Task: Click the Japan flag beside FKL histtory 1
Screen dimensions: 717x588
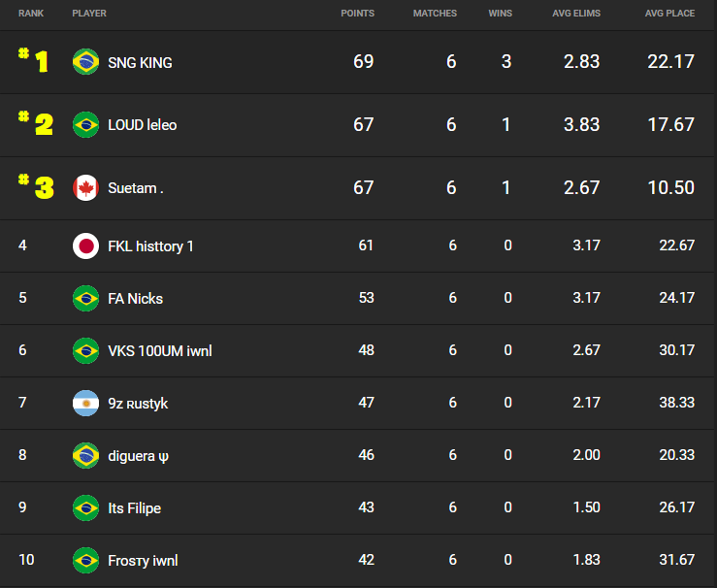Action: (x=86, y=246)
